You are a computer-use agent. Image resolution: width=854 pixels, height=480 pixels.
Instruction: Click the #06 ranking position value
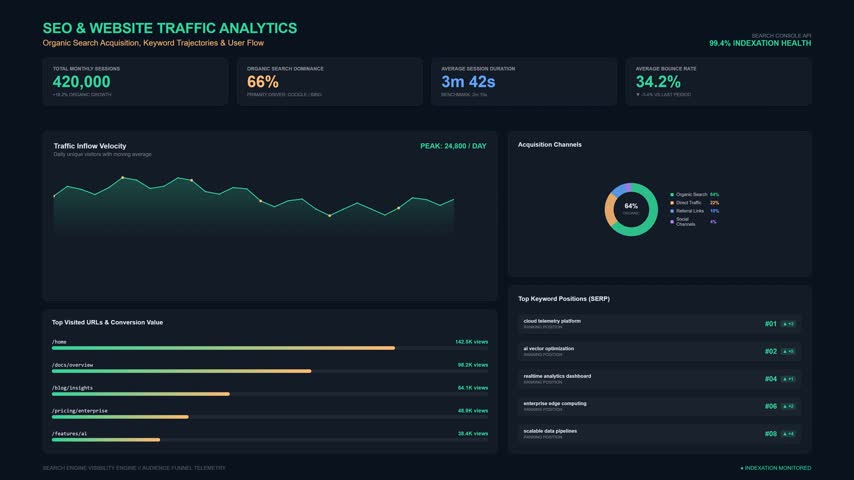pos(771,406)
